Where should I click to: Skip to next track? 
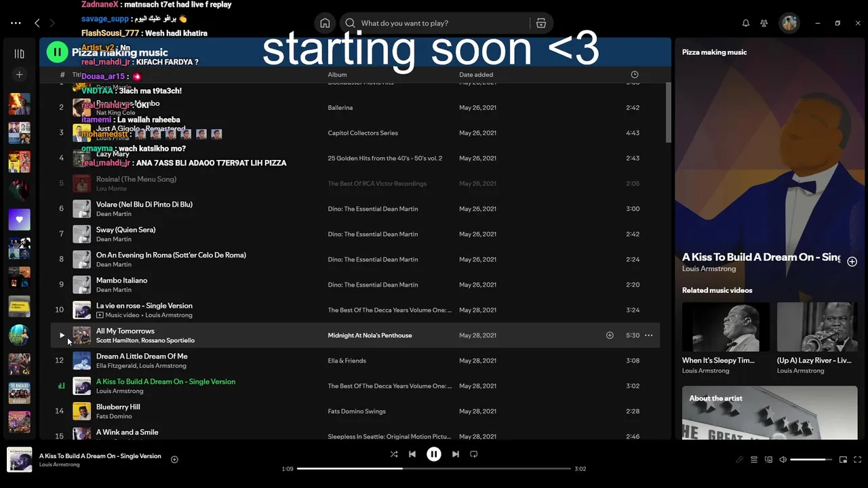coord(456,454)
